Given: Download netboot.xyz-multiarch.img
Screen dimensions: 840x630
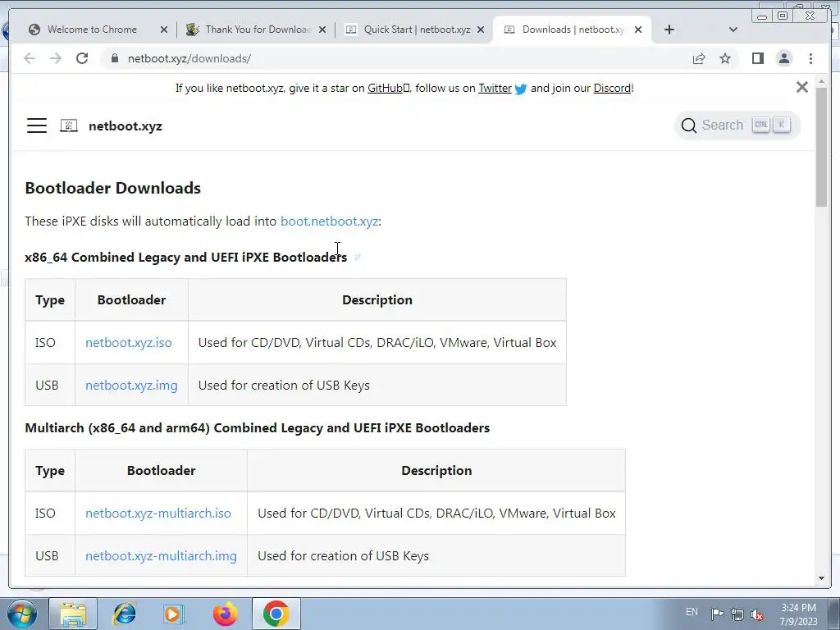Looking at the screenshot, I should [161, 556].
